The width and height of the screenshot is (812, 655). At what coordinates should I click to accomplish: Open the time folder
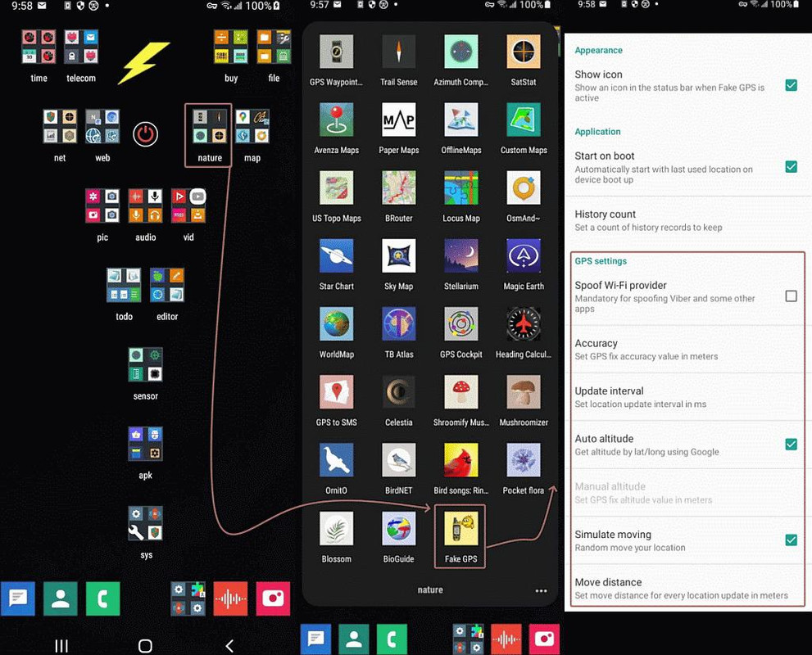coord(39,47)
